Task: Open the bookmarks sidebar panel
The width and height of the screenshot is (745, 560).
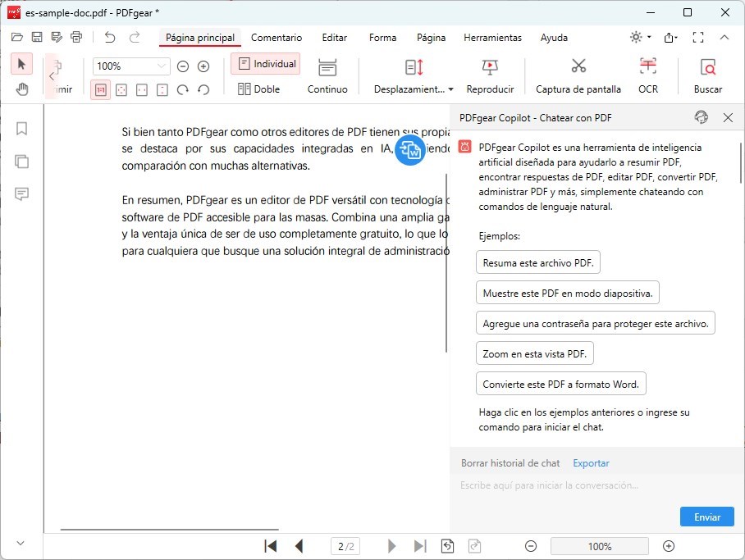Action: point(21,129)
